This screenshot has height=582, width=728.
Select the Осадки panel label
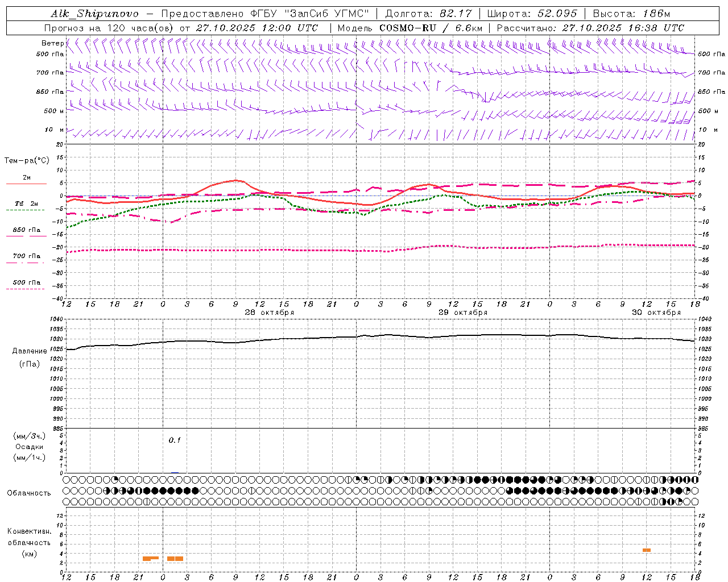click(30, 447)
